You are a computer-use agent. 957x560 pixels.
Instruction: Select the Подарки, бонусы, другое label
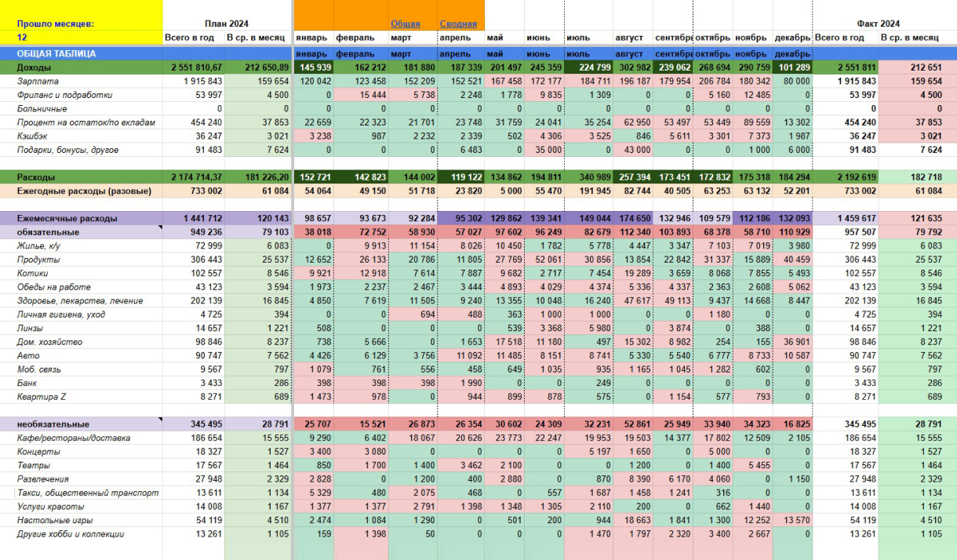(x=69, y=150)
